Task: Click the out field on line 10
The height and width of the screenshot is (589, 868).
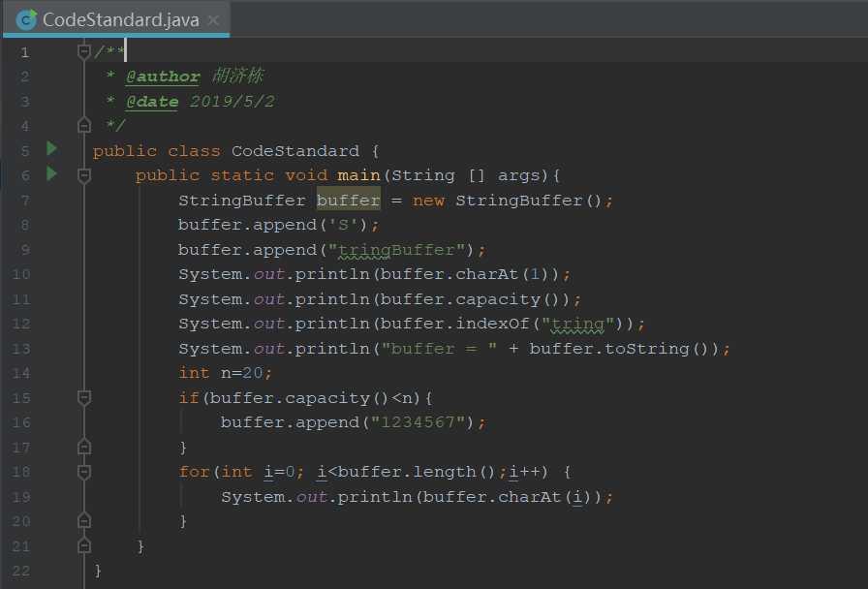Action: 268,274
